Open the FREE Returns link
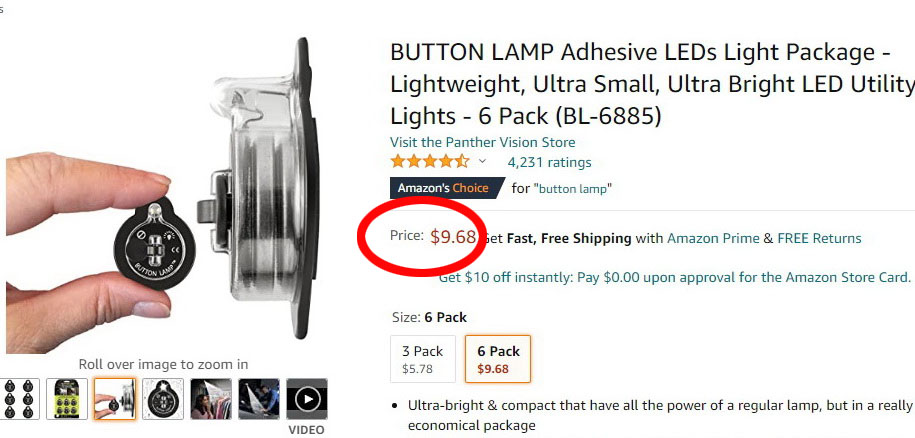This screenshot has height=438, width=915. click(819, 238)
